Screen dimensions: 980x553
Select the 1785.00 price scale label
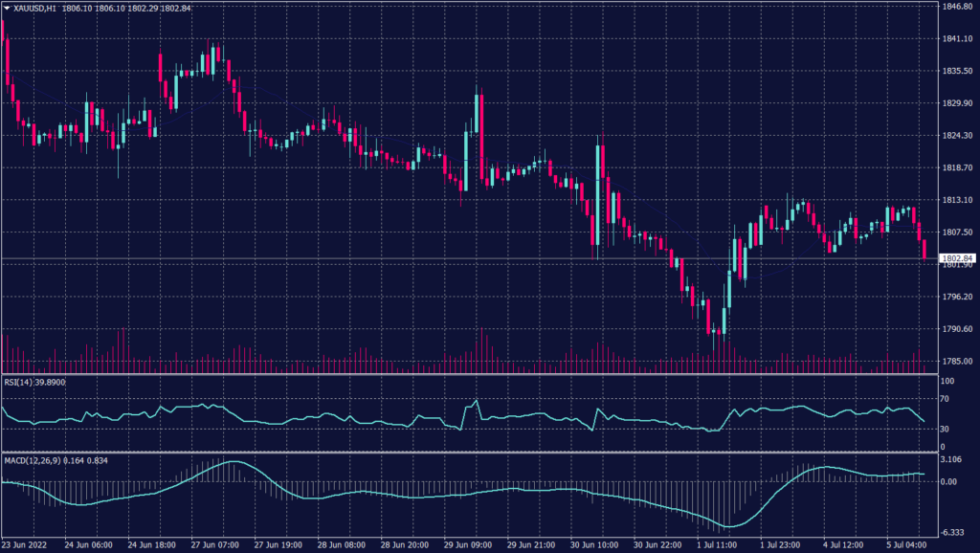click(x=959, y=361)
